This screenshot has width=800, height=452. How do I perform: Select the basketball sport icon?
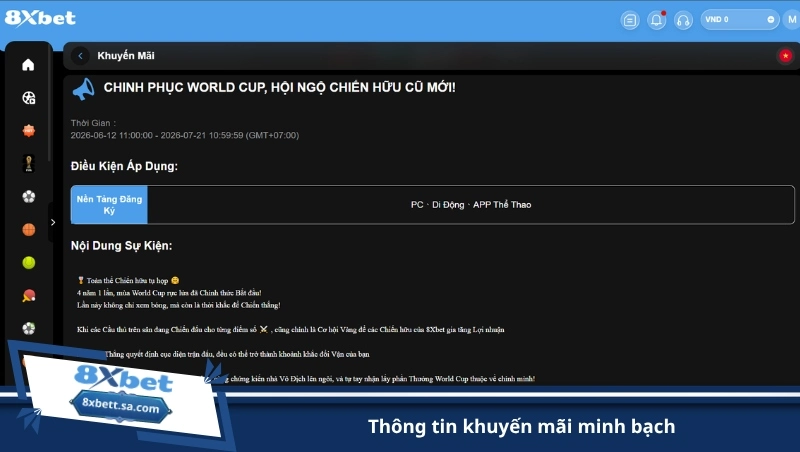pos(29,230)
